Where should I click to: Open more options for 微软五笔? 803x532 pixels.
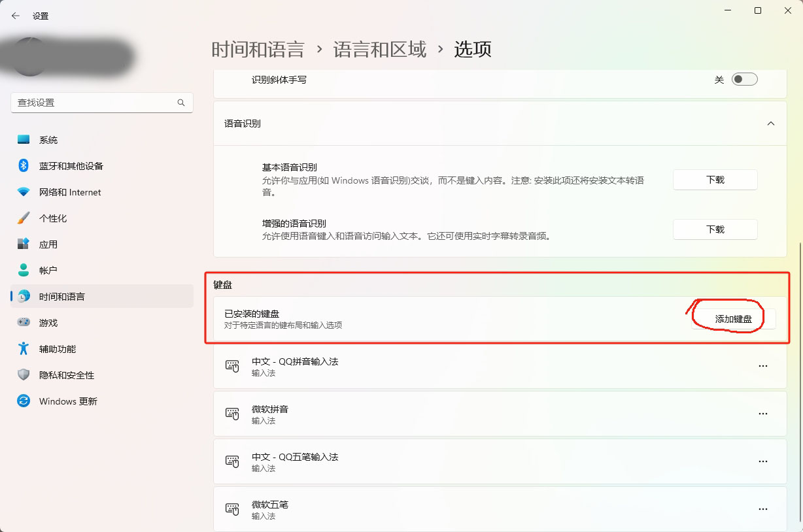[762, 510]
